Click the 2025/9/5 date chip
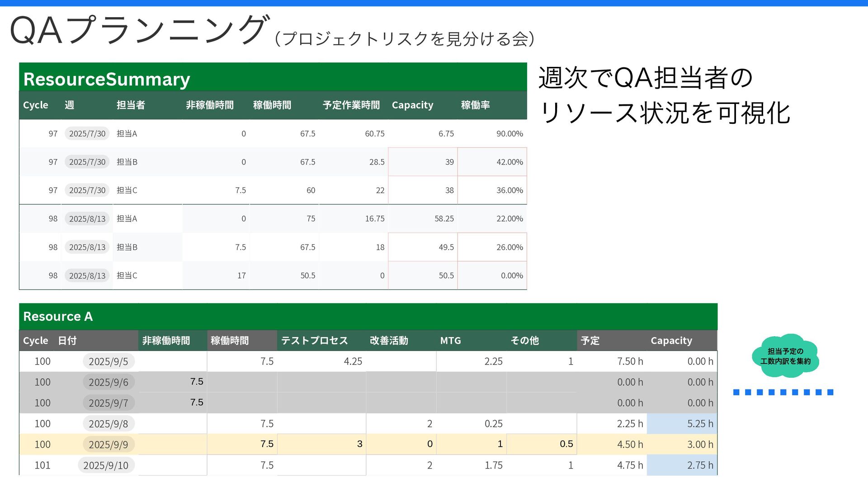The width and height of the screenshot is (868, 488). (x=108, y=361)
